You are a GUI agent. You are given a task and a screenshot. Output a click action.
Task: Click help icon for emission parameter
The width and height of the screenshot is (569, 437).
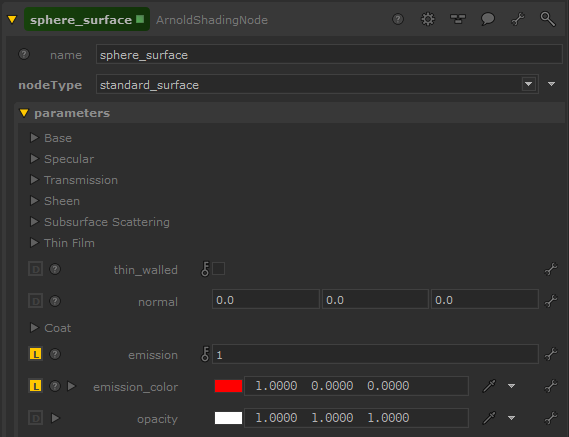point(55,354)
